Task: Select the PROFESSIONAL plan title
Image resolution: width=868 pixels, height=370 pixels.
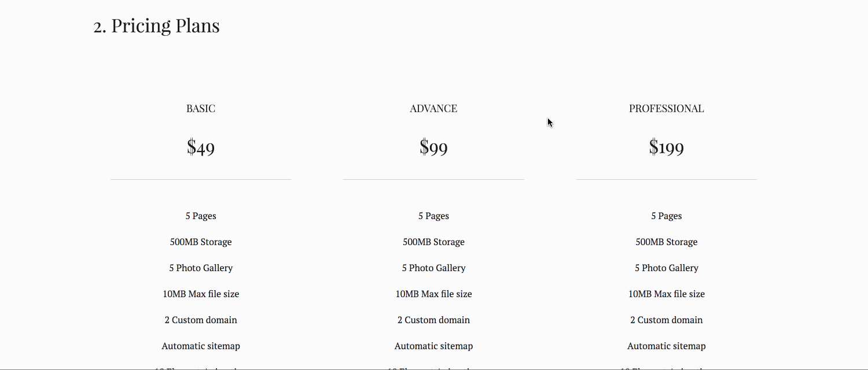Action: pyautogui.click(x=666, y=109)
